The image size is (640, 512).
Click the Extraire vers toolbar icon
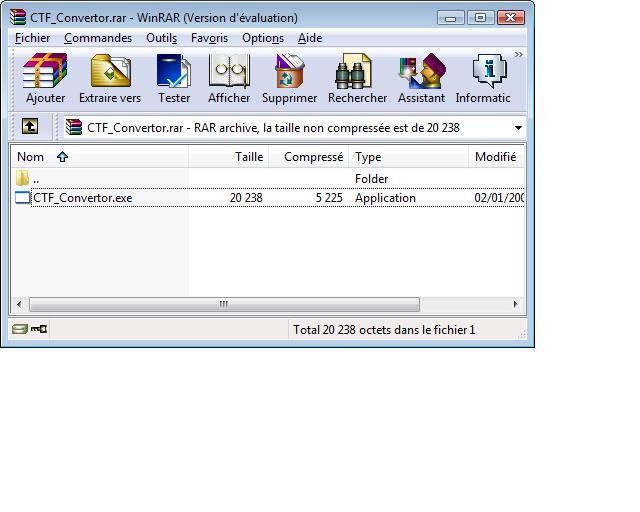point(111,71)
